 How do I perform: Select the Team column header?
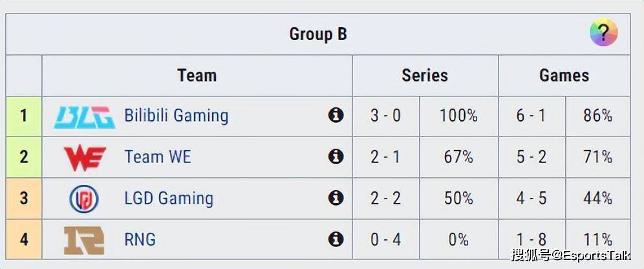click(x=197, y=76)
